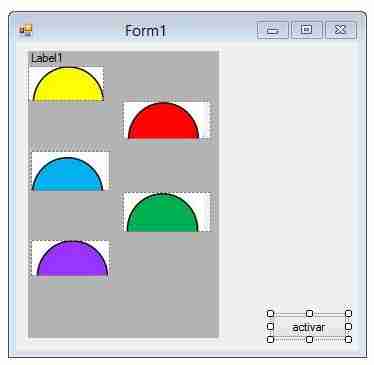The image size is (374, 365).
Task: Select the blue semicircle picture box
Action: pos(70,171)
